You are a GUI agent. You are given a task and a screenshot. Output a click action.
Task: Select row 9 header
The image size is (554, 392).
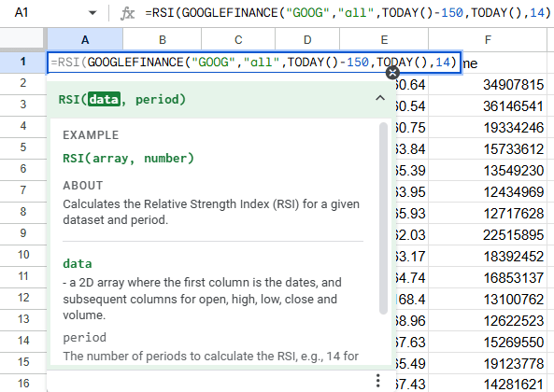[23, 233]
